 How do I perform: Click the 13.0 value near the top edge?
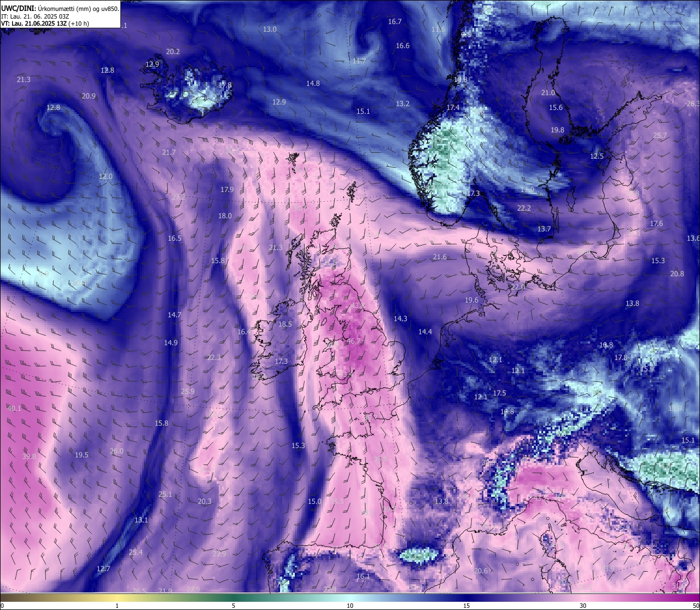click(x=270, y=29)
